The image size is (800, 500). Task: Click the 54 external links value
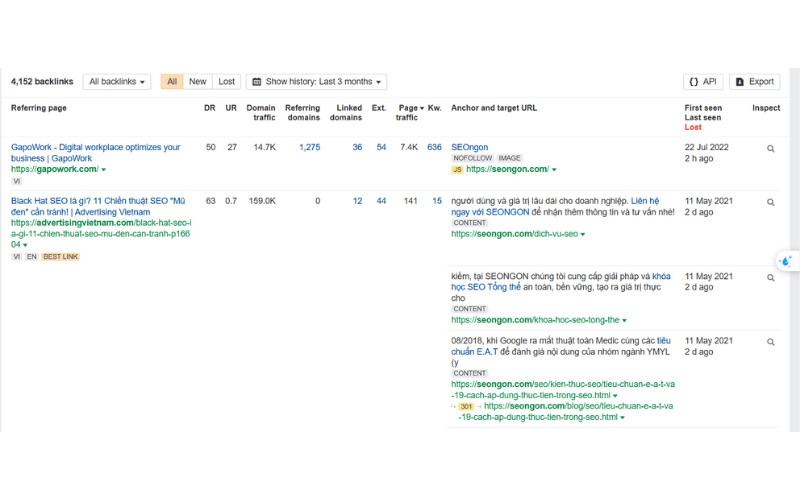coord(381,147)
